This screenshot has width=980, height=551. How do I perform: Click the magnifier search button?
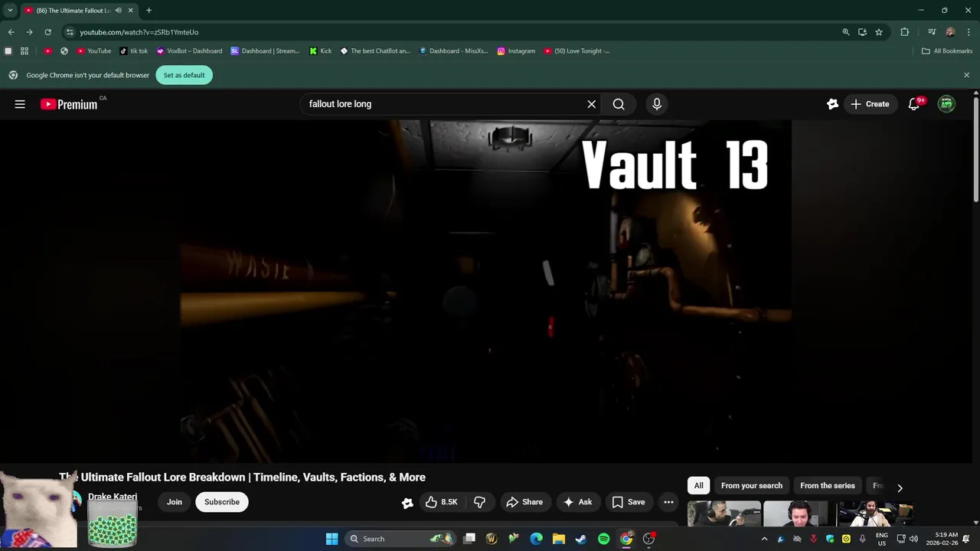(x=619, y=104)
